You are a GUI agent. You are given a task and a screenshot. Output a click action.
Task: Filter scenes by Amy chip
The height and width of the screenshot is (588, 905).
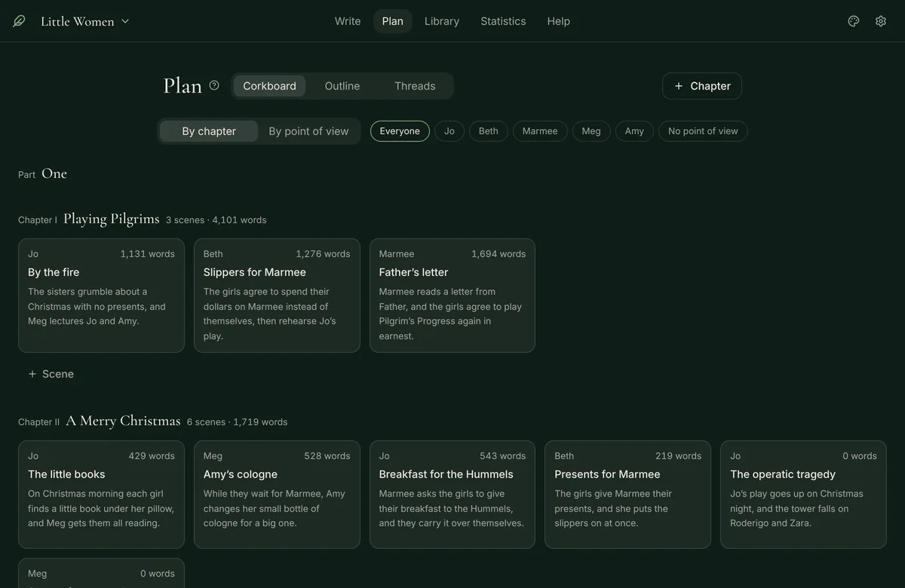pos(635,131)
